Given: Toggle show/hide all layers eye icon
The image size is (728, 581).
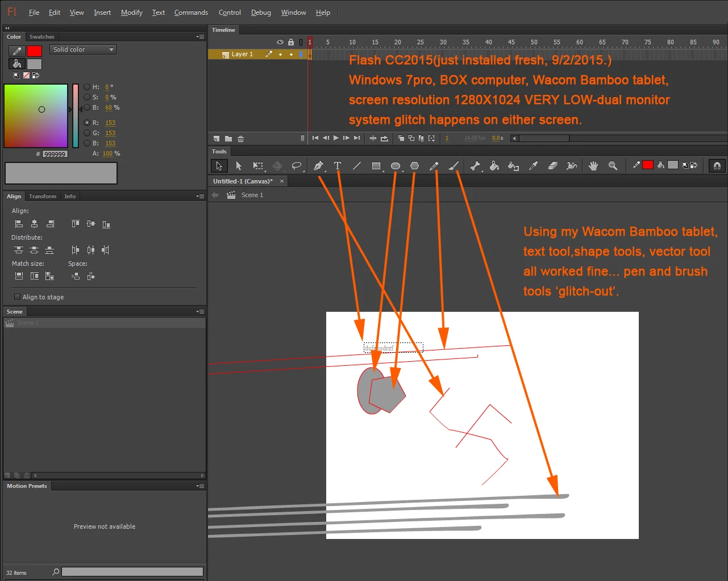Looking at the screenshot, I should (280, 42).
